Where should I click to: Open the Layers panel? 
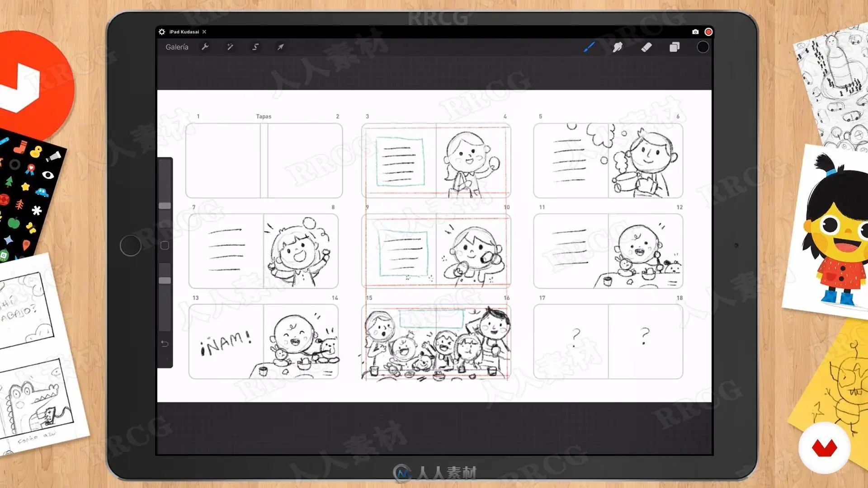click(675, 47)
